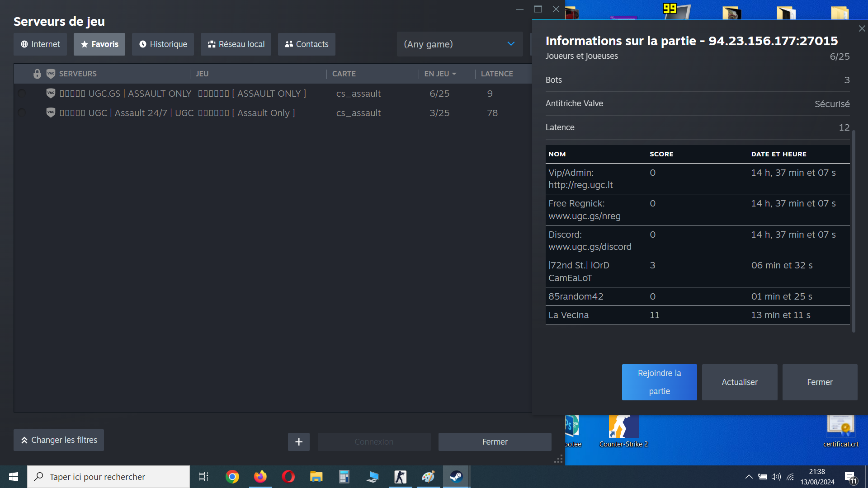The image size is (868, 488).
Task: Click the plus add server button
Action: (298, 442)
